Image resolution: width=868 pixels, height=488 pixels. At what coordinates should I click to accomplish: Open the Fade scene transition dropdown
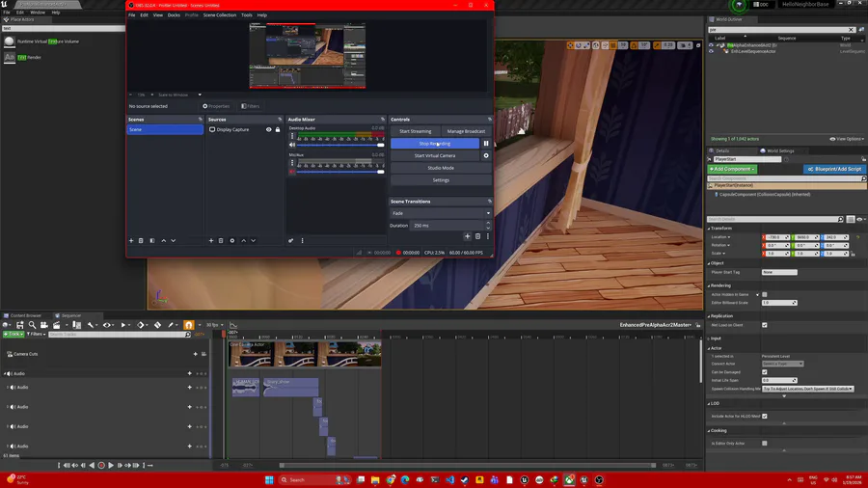point(440,213)
